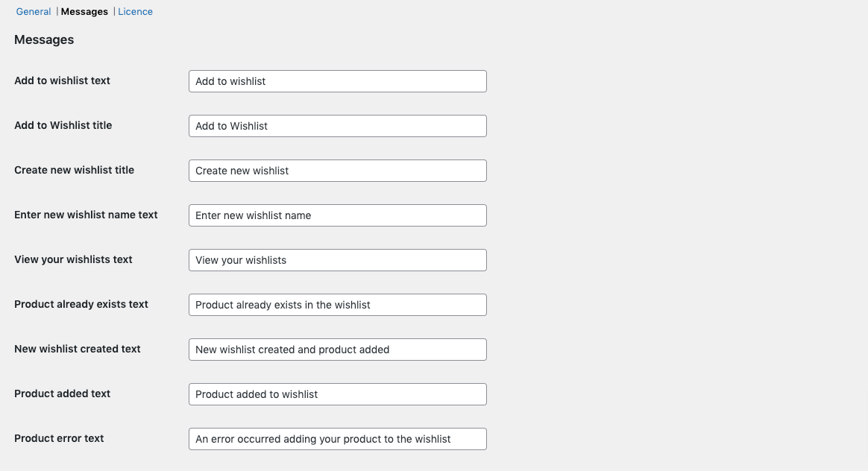
Task: Click the 'Enter new wishlist name text' label
Action: pos(86,215)
